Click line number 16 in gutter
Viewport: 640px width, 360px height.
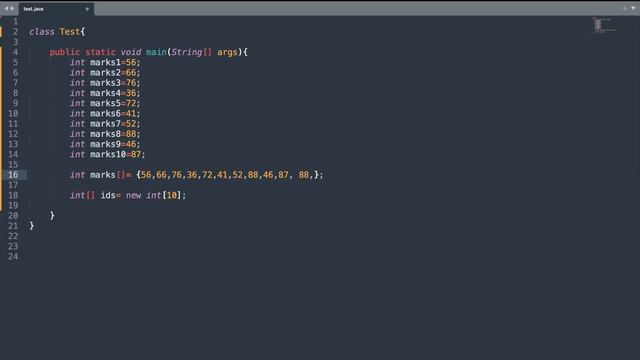tap(13, 175)
